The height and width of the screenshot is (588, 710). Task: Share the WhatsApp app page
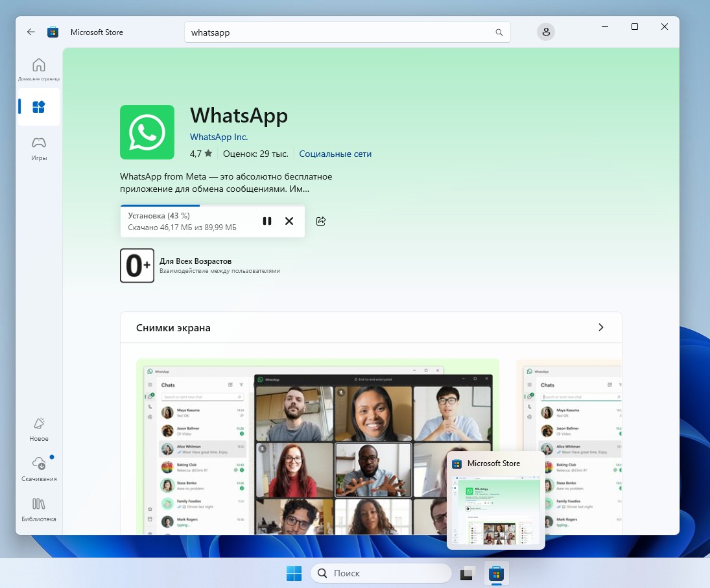(321, 221)
